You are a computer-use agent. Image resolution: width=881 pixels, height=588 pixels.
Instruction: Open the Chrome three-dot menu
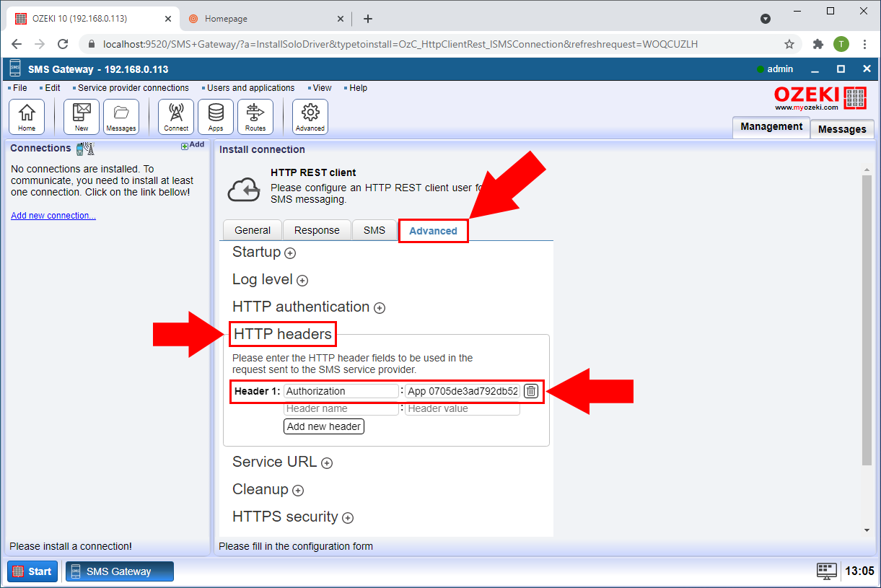864,44
